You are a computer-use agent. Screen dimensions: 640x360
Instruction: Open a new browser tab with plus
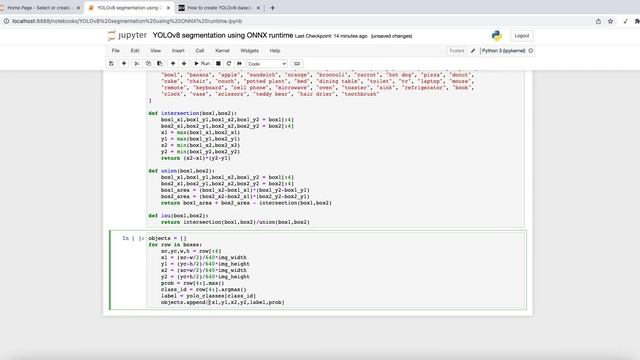(273, 8)
